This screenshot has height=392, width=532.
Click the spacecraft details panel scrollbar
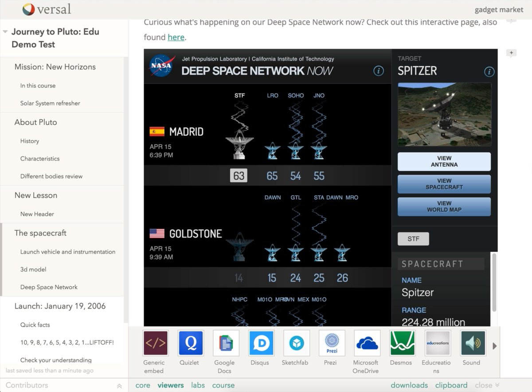(x=494, y=282)
